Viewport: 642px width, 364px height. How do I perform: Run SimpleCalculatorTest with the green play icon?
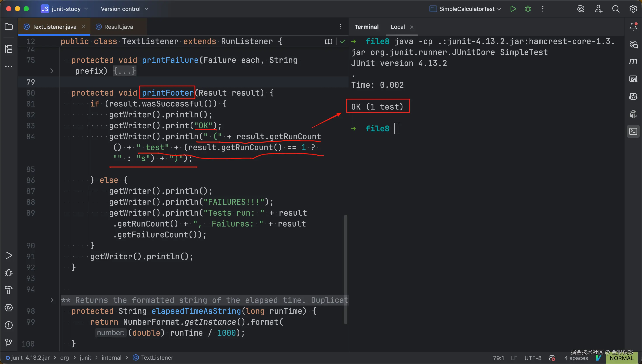tap(513, 9)
